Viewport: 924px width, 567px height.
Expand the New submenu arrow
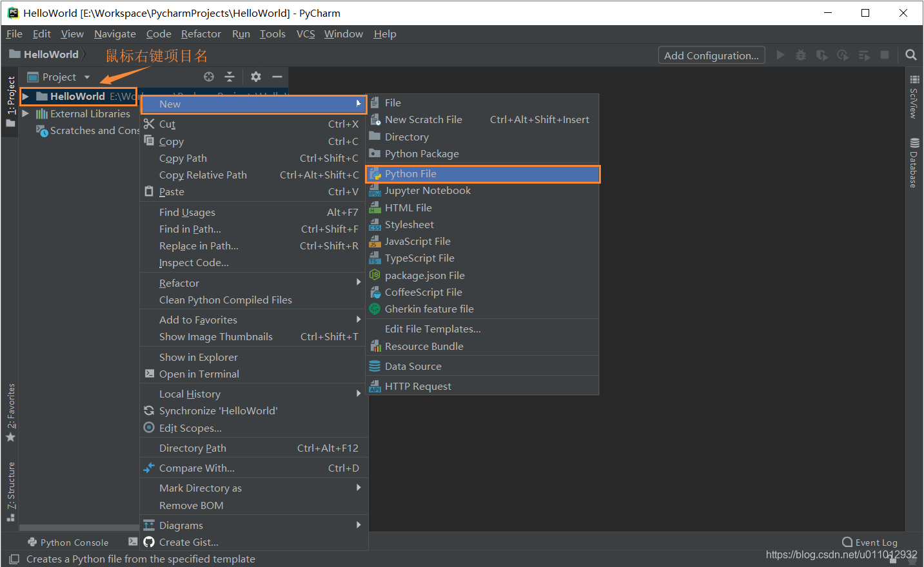(359, 103)
